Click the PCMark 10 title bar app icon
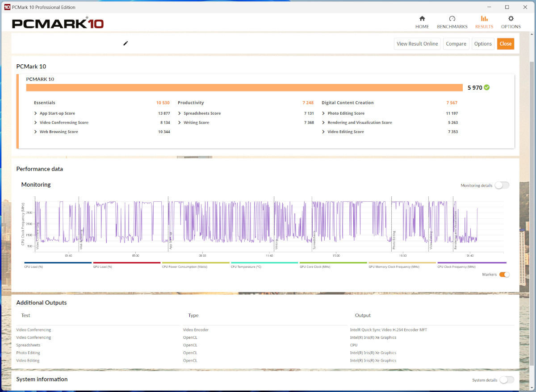Image resolution: width=536 pixels, height=392 pixels. tap(7, 7)
